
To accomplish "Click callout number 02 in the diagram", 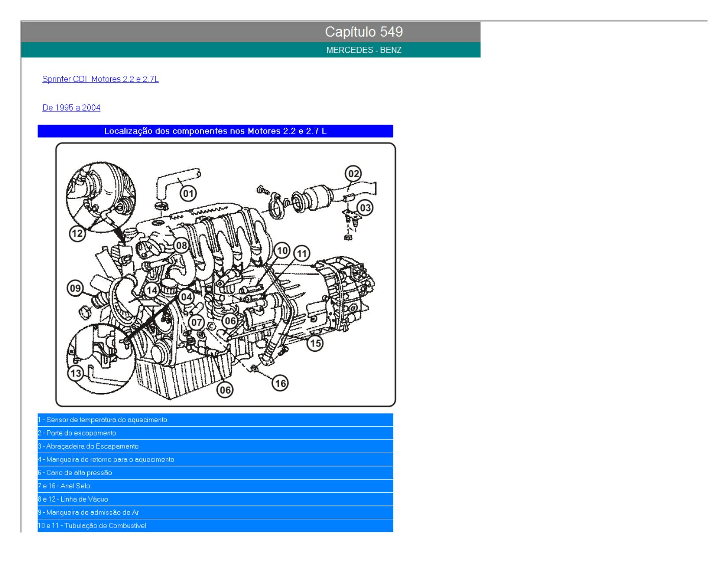I will click(353, 174).
